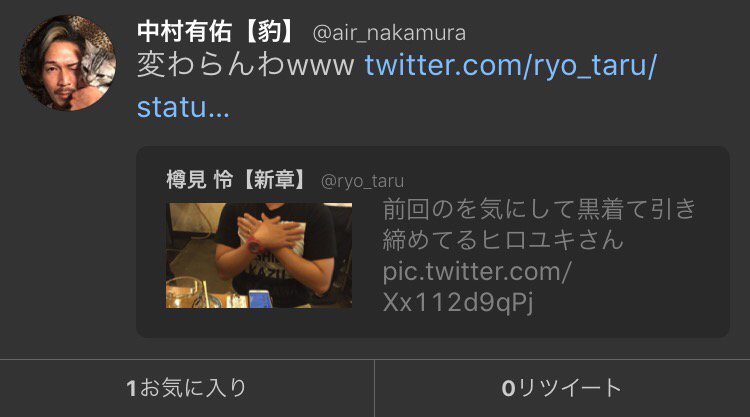Tap the retweet count number 0
This screenshot has height=417, width=750.
coord(508,388)
